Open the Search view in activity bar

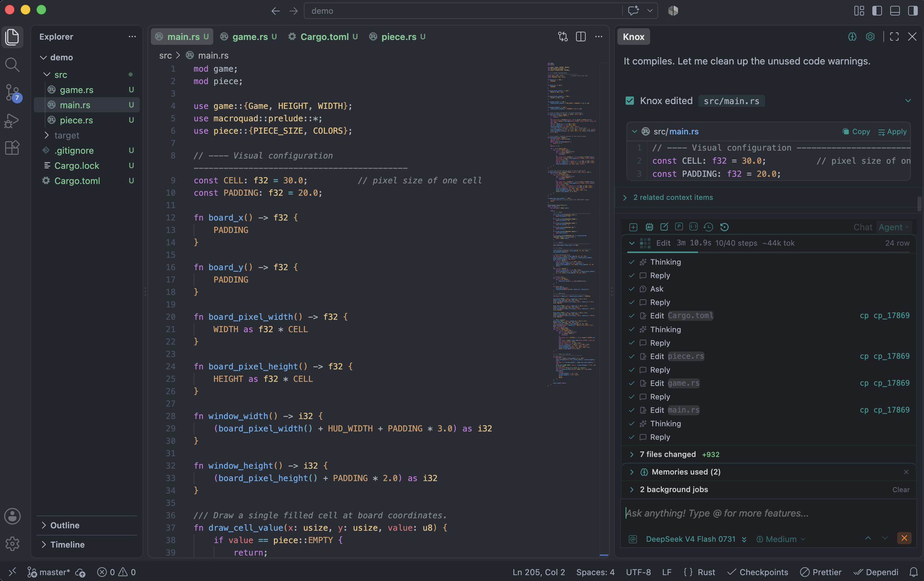pyautogui.click(x=12, y=64)
